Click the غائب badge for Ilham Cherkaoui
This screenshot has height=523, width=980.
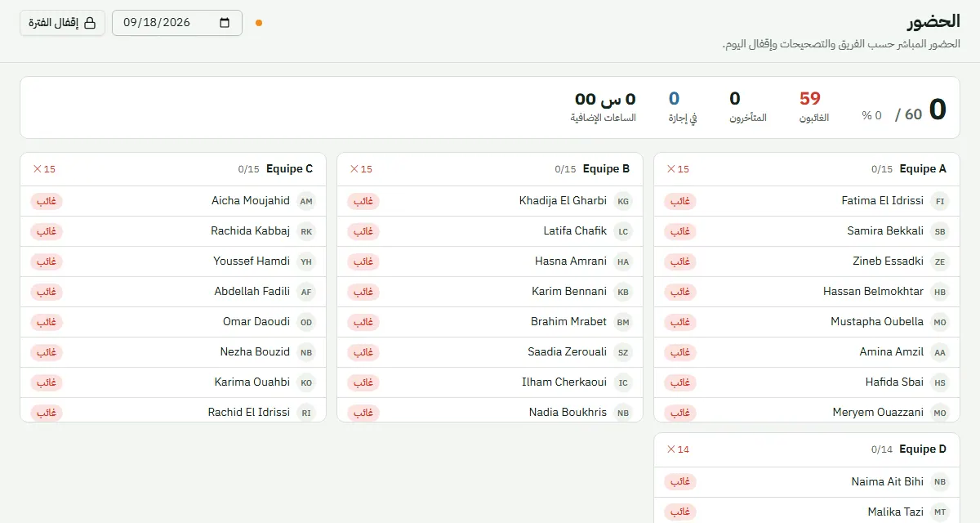click(x=363, y=382)
